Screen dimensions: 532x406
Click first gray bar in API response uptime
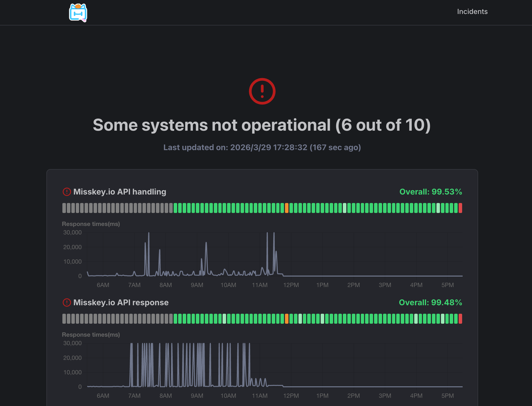tap(64, 319)
